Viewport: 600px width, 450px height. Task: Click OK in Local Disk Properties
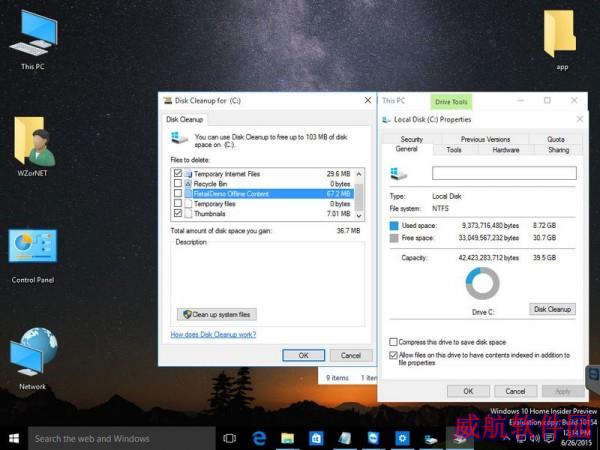[468, 391]
